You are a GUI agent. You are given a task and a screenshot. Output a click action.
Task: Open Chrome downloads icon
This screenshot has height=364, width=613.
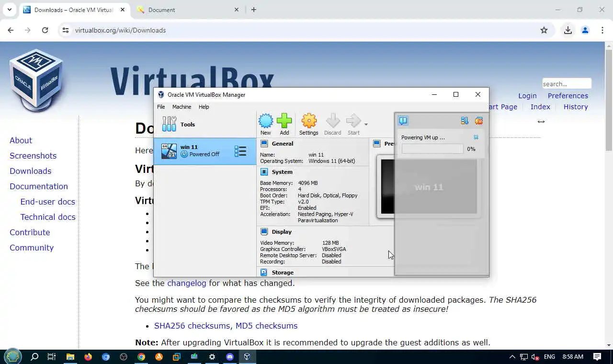click(568, 30)
